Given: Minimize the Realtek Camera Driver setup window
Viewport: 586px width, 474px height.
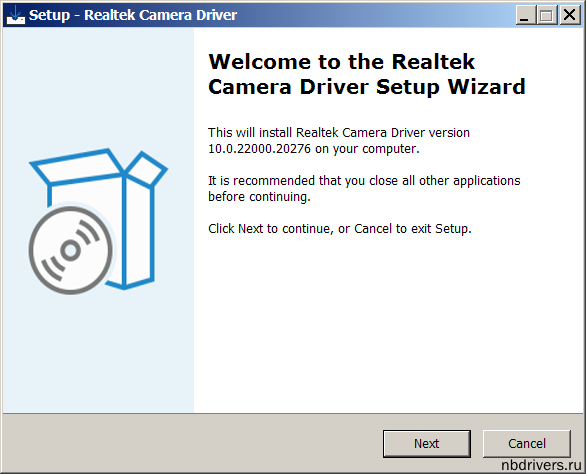Looking at the screenshot, I should pos(525,15).
